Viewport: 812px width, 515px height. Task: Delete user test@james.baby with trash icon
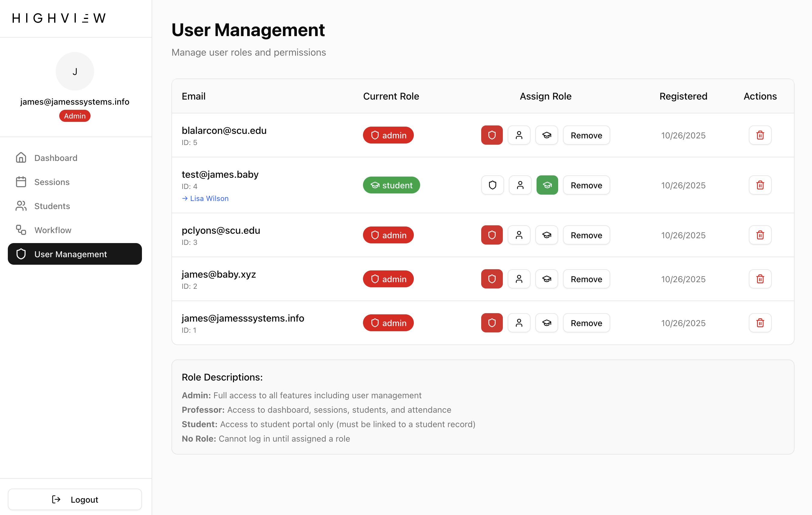click(x=760, y=185)
